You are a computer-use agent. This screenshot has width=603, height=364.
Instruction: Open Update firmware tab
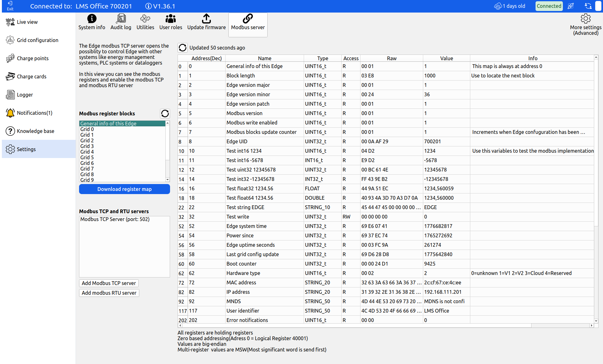pyautogui.click(x=206, y=22)
